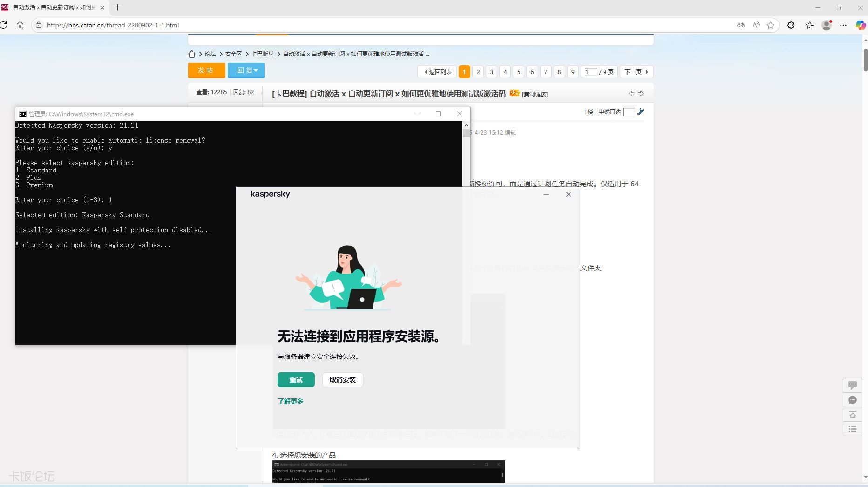Open the favorites list icon
Image resolution: width=868 pixels, height=487 pixels.
[x=810, y=25]
